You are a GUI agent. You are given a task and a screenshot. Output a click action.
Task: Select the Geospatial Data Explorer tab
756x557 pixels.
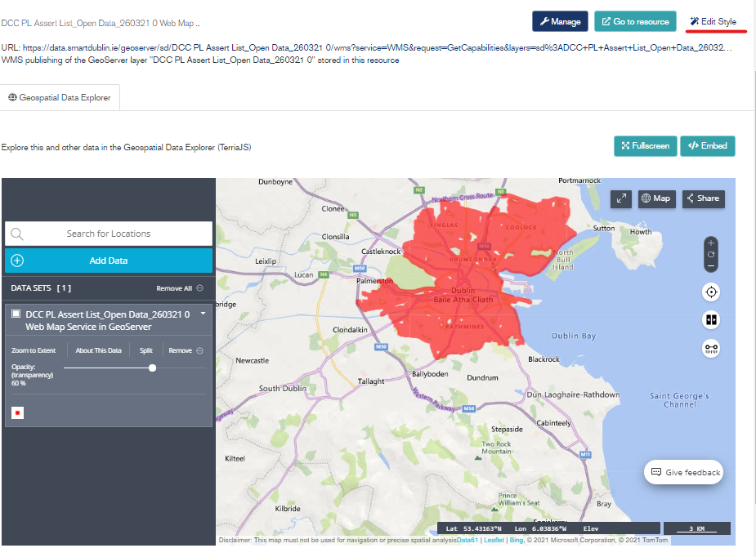click(x=60, y=97)
